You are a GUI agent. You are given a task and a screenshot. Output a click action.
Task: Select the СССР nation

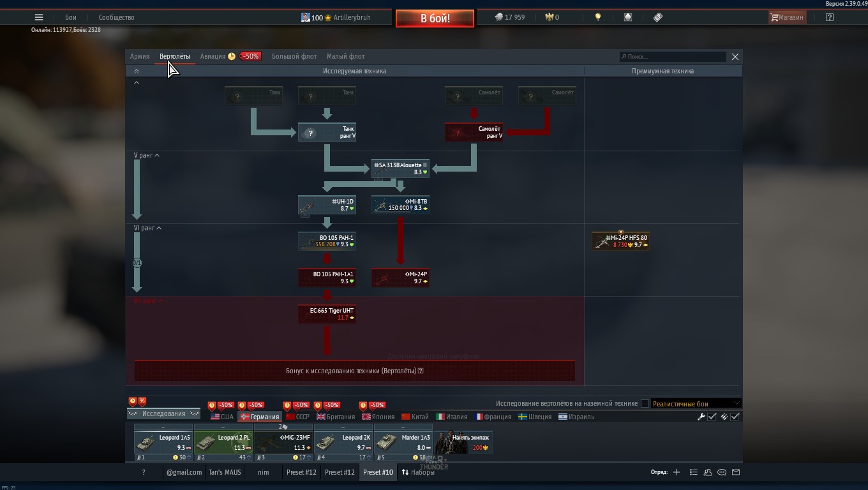297,417
